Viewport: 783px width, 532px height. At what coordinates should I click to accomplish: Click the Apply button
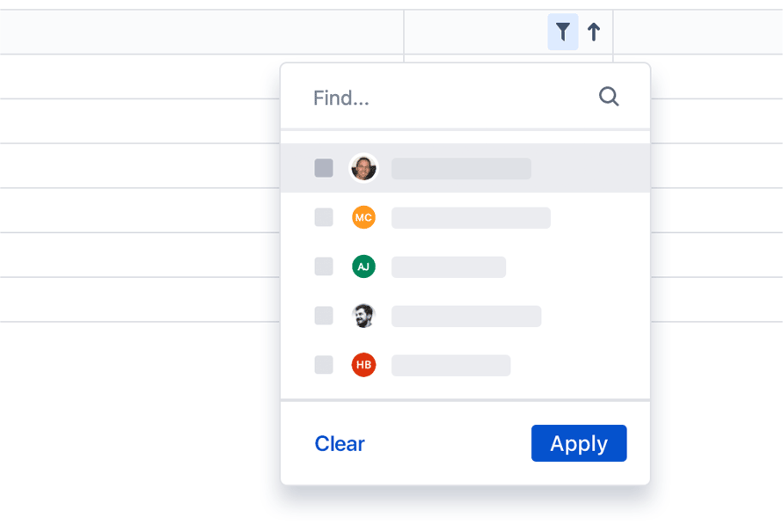[579, 443]
